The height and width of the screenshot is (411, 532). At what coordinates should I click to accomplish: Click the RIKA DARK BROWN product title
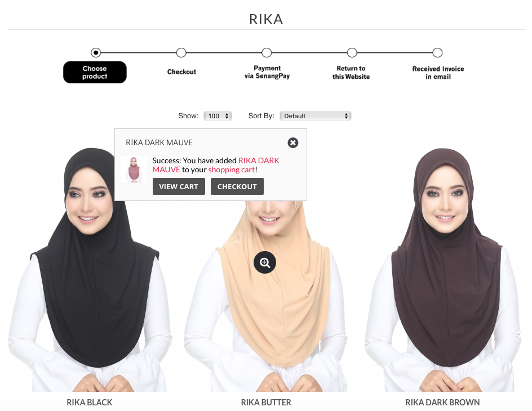[x=442, y=402]
